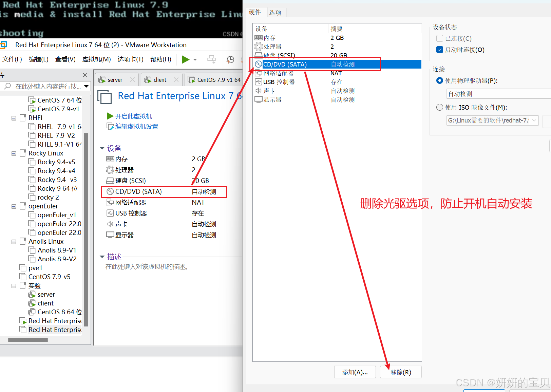Image resolution: width=551 pixels, height=392 pixels.
Task: Open the 编辑(E) menu
Action: [38, 59]
